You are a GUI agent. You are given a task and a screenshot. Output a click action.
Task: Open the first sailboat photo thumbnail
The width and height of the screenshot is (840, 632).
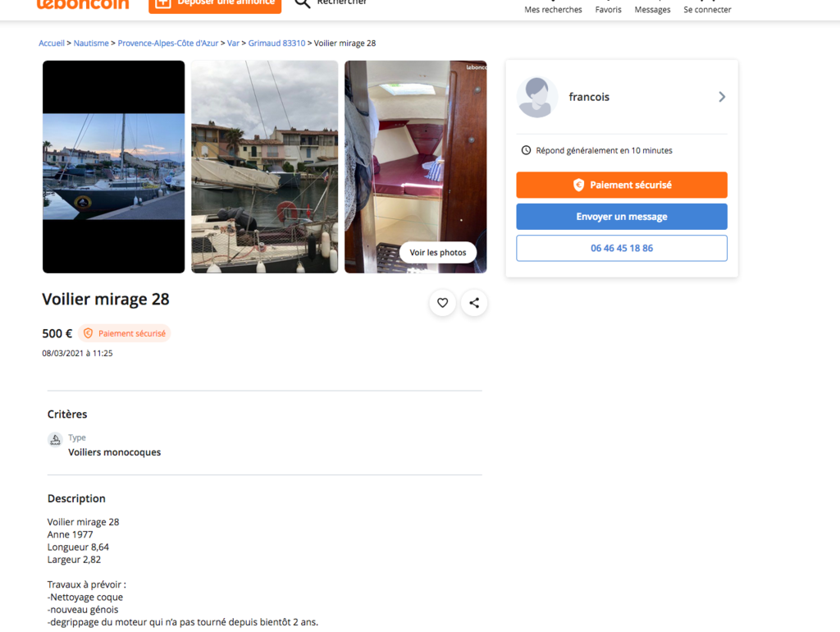pos(113,167)
